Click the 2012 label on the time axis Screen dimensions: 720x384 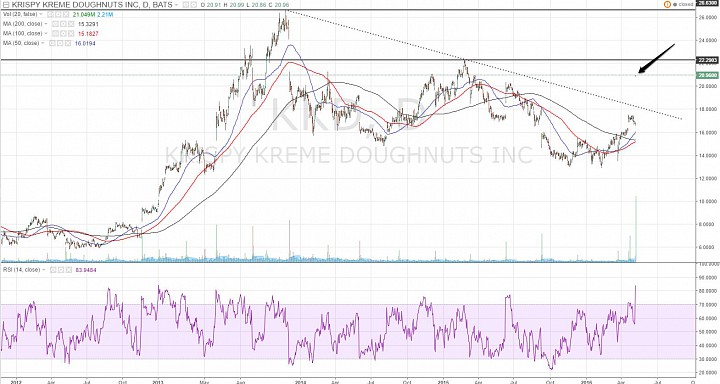click(x=16, y=381)
